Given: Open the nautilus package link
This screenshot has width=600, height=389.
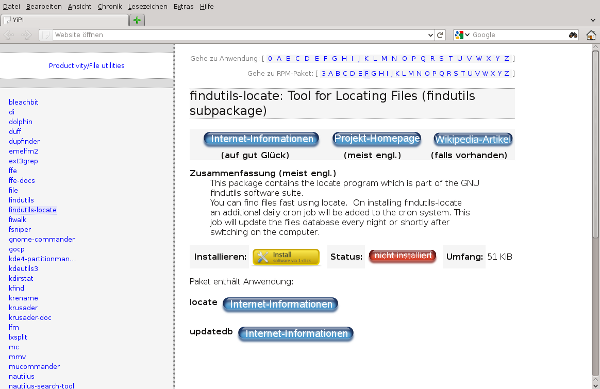Looking at the screenshot, I should [x=21, y=376].
